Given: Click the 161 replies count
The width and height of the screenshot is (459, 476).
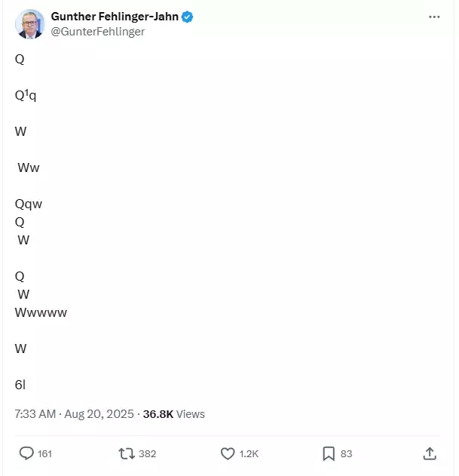Looking at the screenshot, I should pyautogui.click(x=44, y=454).
